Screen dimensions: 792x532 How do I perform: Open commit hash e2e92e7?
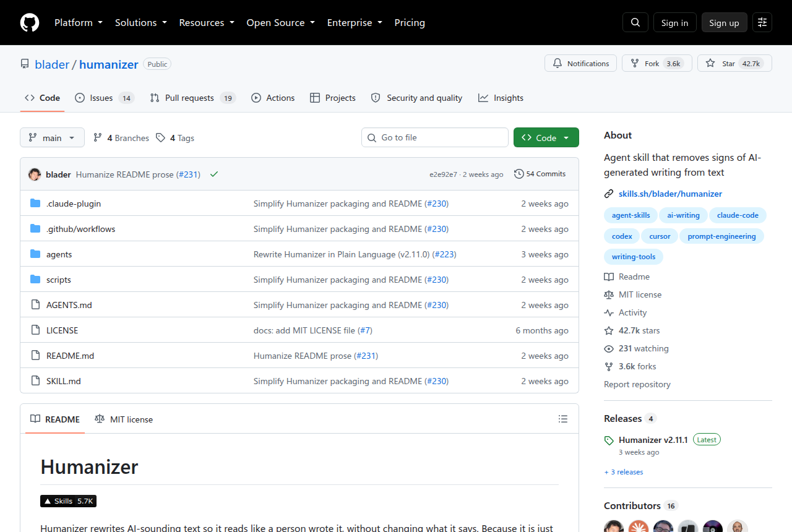[x=443, y=174]
